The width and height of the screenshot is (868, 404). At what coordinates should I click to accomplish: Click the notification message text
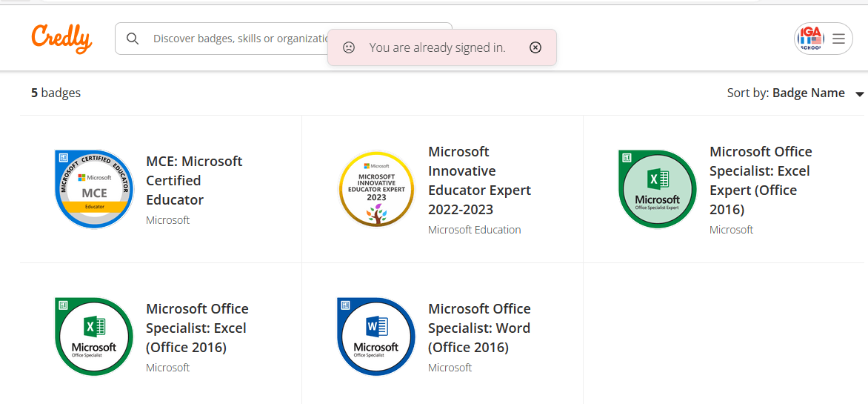click(437, 47)
